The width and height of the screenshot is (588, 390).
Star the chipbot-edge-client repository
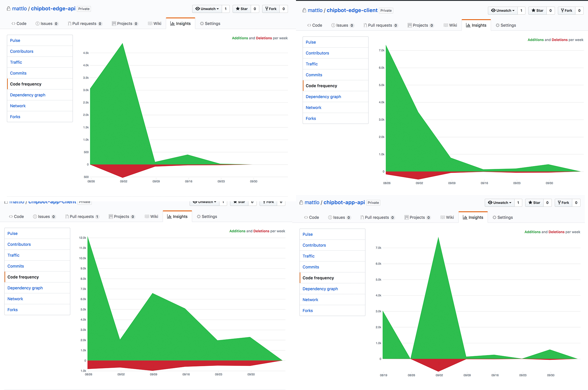[x=538, y=11]
